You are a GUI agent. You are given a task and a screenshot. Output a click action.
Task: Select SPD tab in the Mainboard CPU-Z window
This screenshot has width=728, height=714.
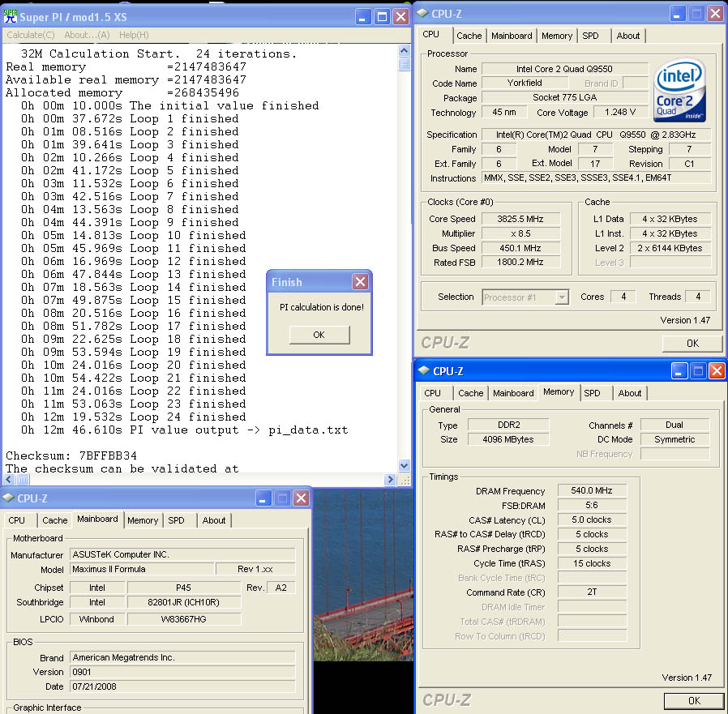click(176, 520)
